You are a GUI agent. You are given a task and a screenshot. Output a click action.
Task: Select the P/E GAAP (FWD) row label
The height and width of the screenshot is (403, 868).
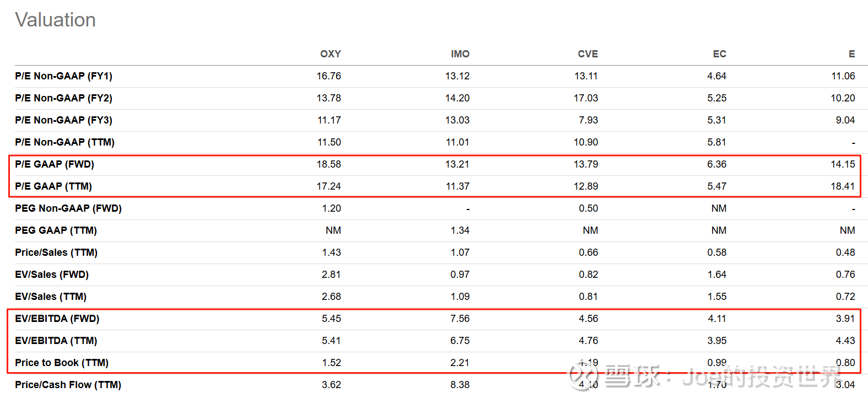point(55,164)
